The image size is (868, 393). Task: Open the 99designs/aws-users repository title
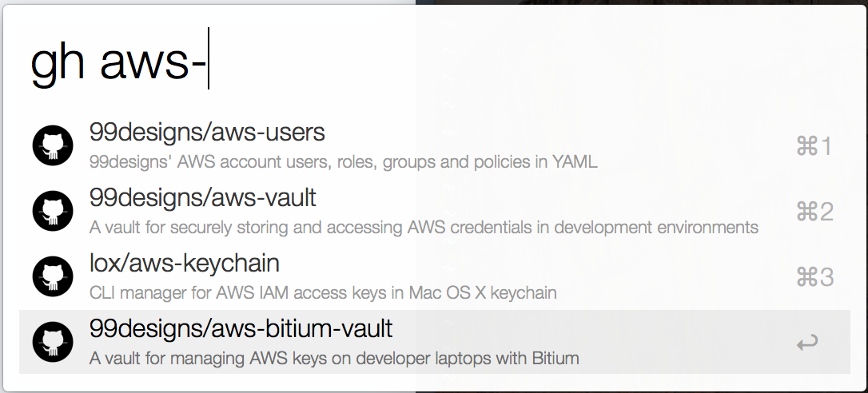pos(207,131)
